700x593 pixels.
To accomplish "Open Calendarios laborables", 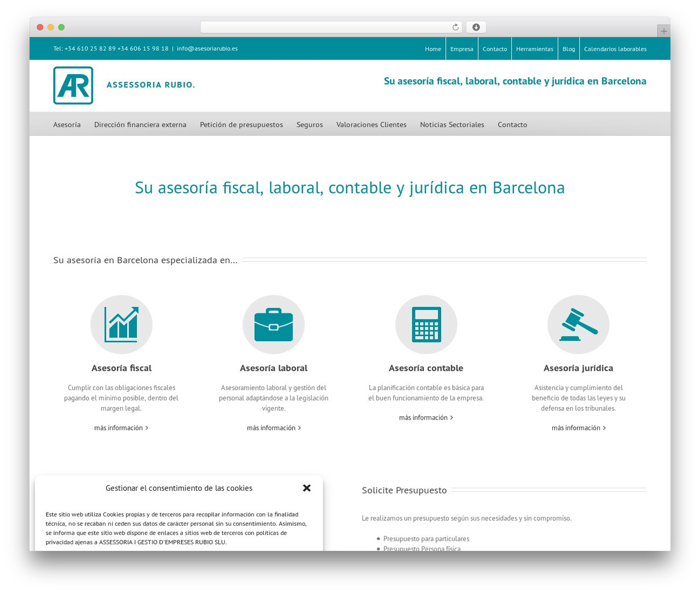I will point(615,49).
